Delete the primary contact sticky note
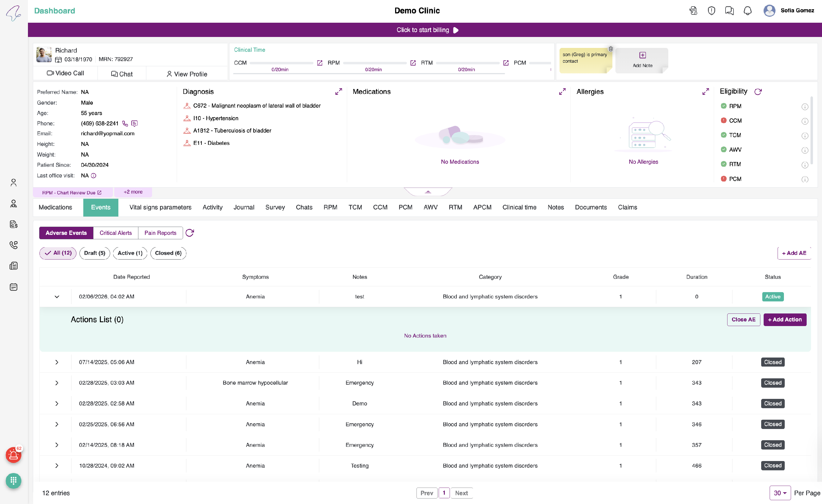 point(610,49)
